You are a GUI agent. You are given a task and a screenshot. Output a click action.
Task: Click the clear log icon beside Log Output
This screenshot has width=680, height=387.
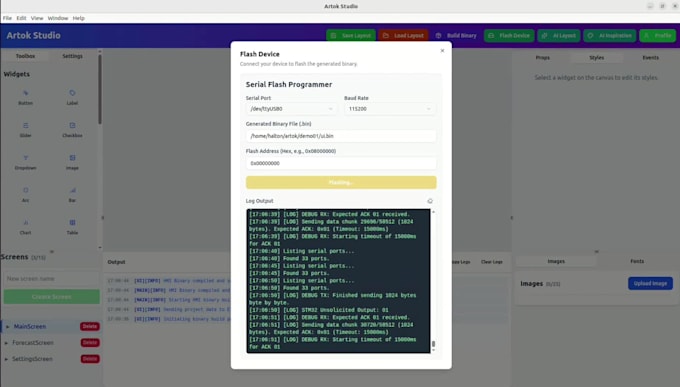click(x=430, y=201)
